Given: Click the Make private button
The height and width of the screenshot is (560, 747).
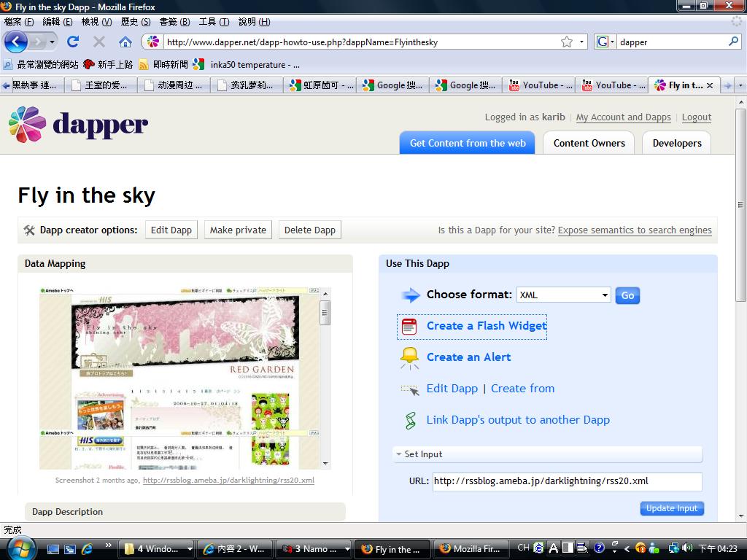Looking at the screenshot, I should (238, 230).
